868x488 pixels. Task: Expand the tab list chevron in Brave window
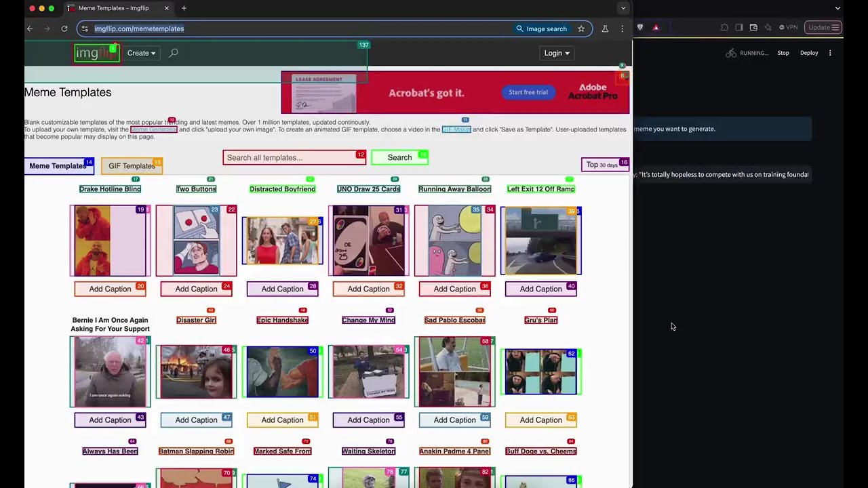(x=837, y=8)
